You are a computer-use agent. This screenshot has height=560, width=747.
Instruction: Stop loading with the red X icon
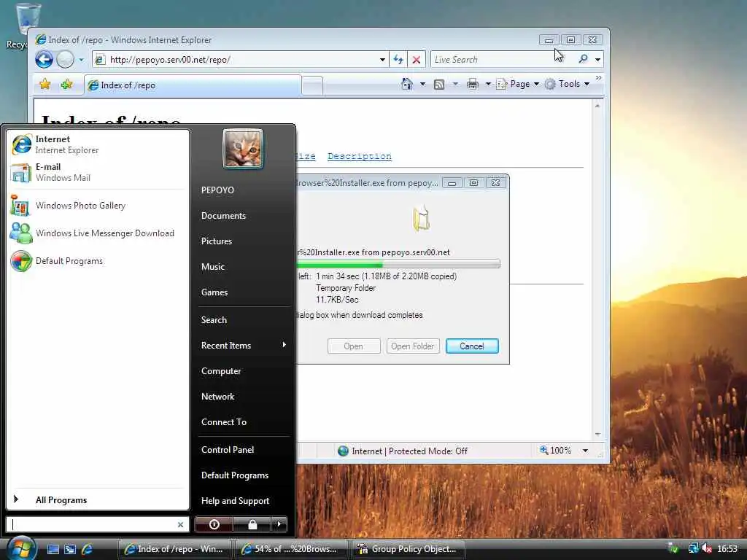(417, 60)
